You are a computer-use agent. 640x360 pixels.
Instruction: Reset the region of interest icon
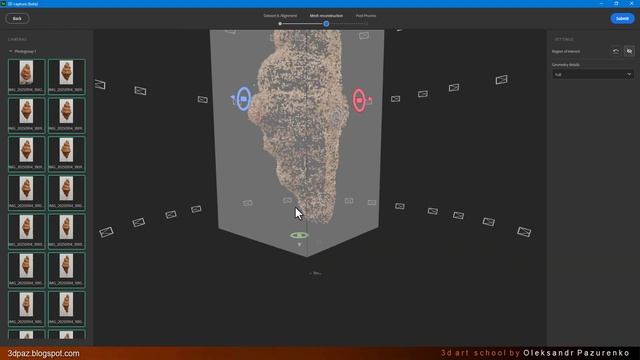616,51
